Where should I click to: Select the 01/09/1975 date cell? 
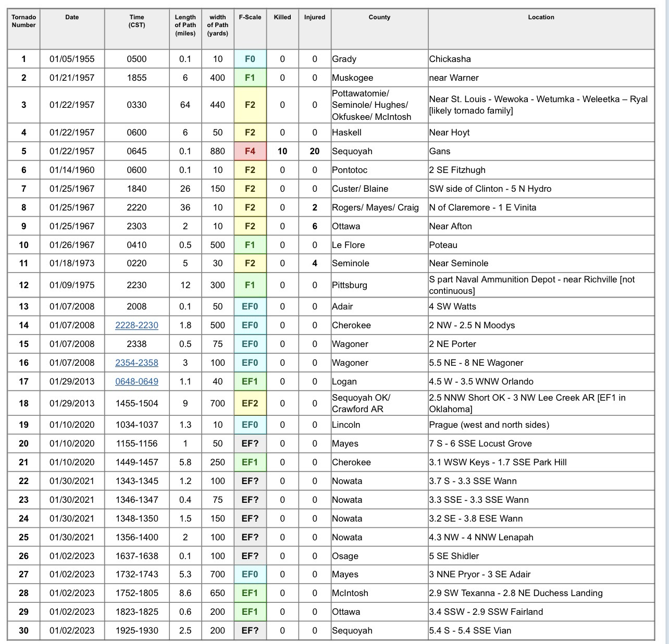coord(72,285)
